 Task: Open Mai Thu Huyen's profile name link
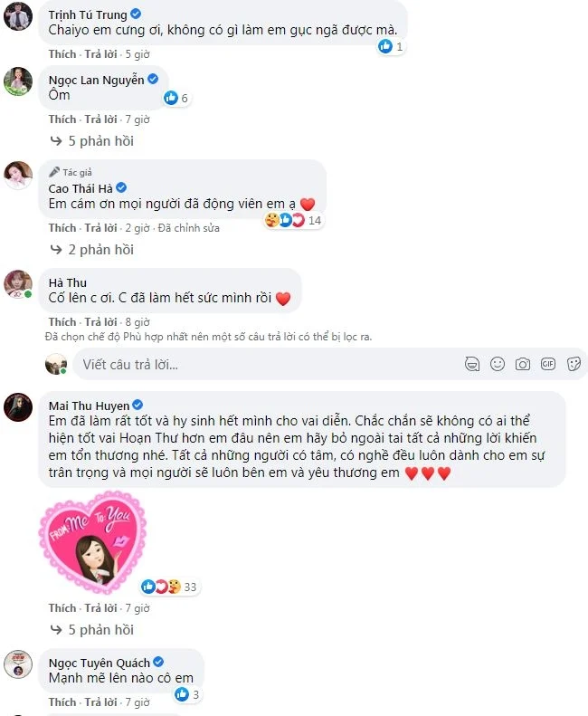pos(88,405)
